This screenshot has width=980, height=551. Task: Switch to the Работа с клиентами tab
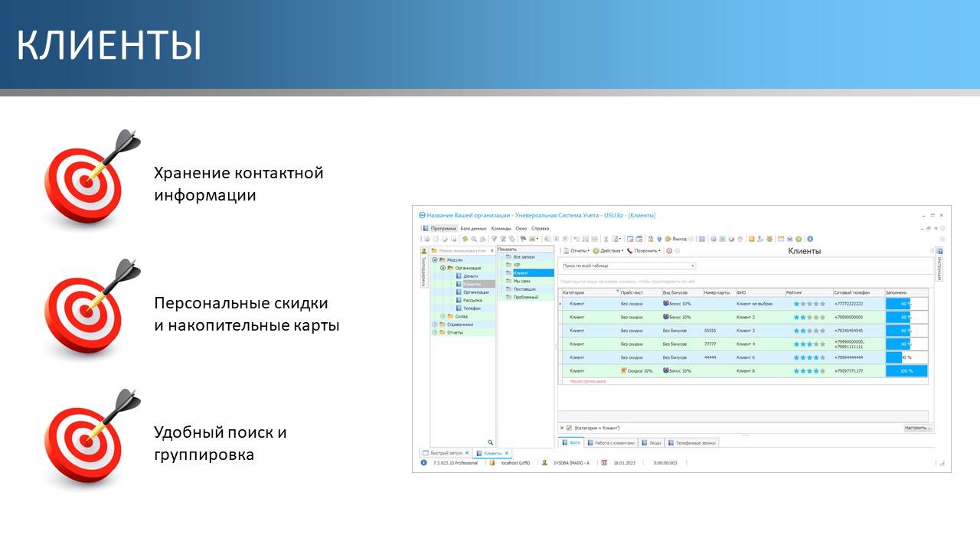coord(611,442)
